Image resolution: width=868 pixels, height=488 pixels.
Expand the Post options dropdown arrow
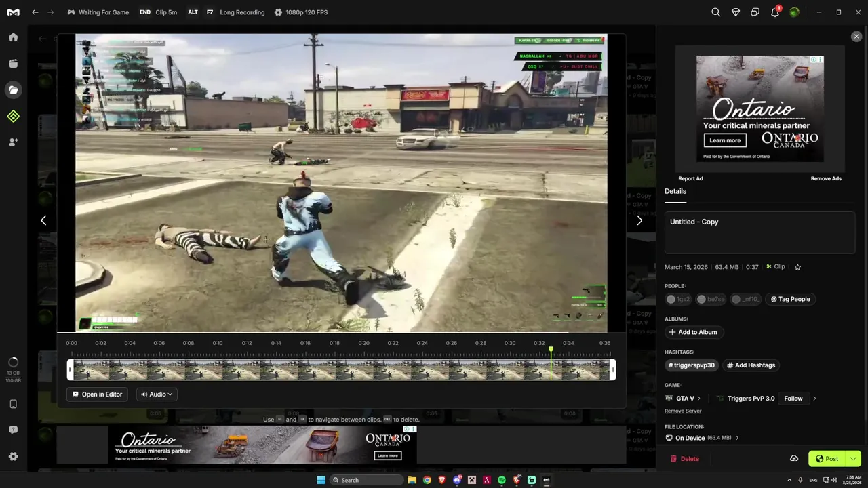point(853,459)
